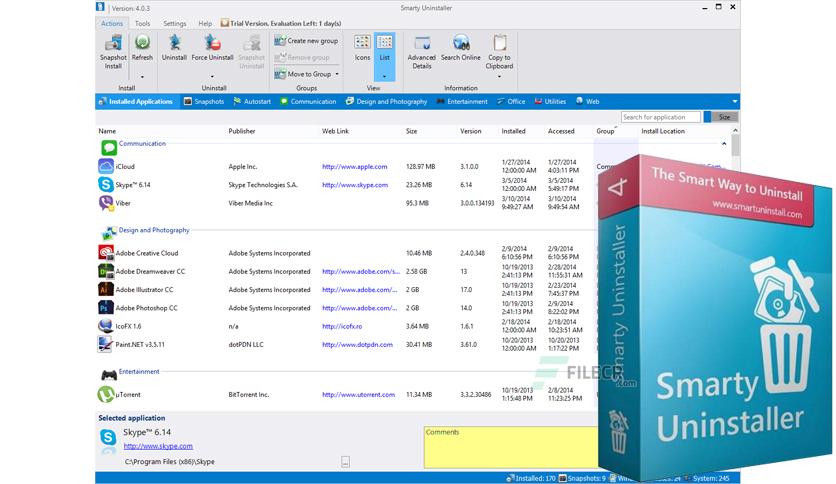Screen dimensions: 836x484
Task: Click the Search for application field
Action: pyautogui.click(x=661, y=117)
